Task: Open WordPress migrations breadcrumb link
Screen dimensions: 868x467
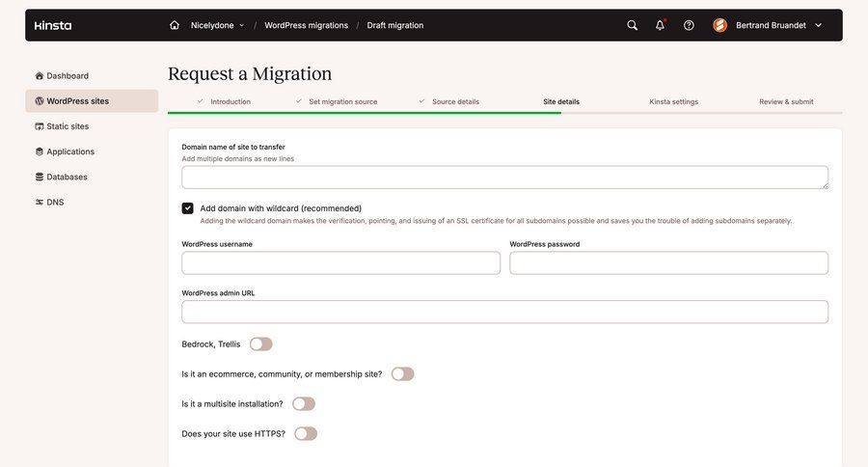Action: click(306, 25)
